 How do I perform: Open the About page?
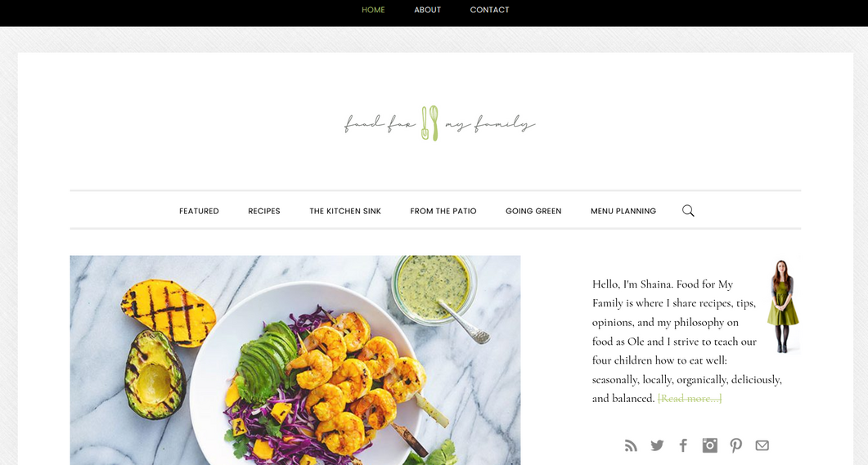pos(427,10)
